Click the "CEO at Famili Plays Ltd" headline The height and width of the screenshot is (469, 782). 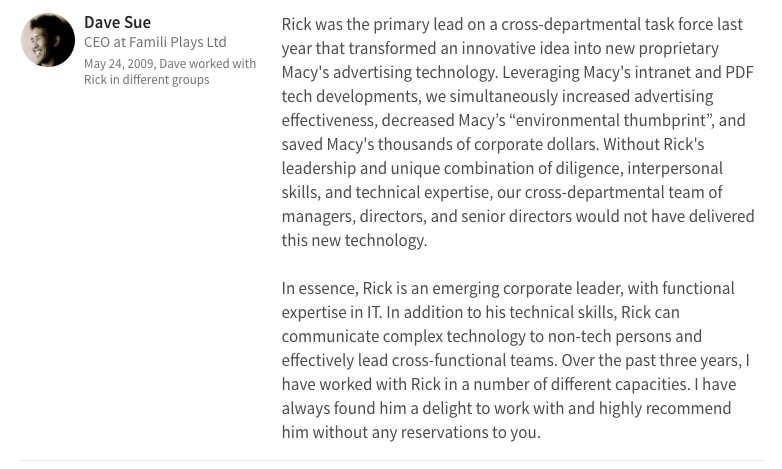pyautogui.click(x=155, y=42)
